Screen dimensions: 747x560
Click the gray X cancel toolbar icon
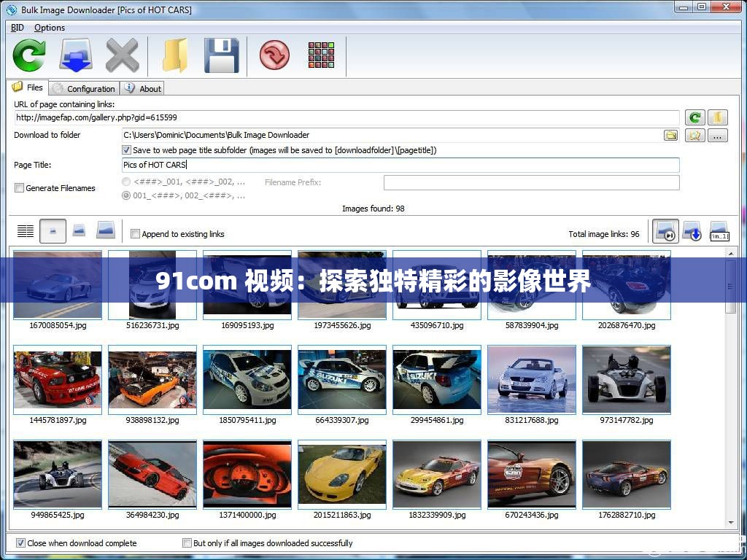(x=122, y=55)
